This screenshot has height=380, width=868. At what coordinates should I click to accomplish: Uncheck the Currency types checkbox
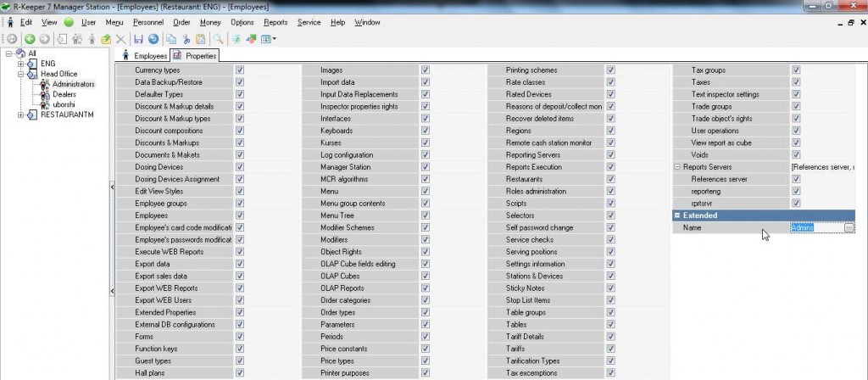(x=240, y=70)
